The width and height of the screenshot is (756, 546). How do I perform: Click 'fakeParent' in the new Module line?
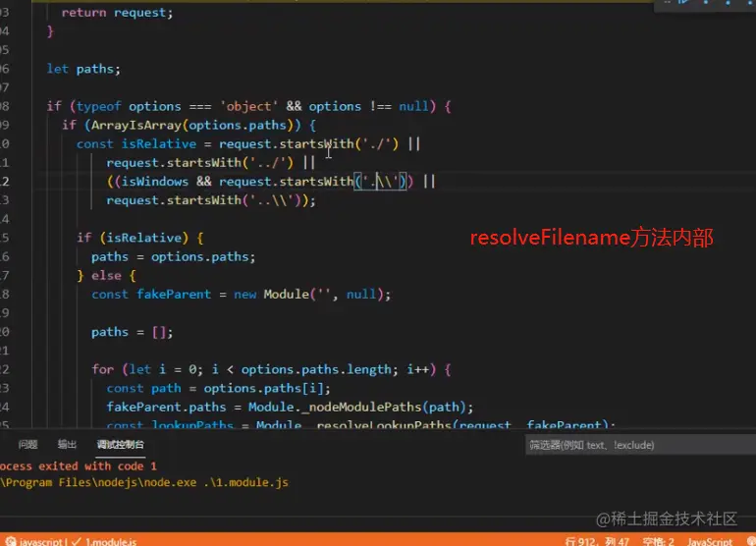tap(174, 295)
